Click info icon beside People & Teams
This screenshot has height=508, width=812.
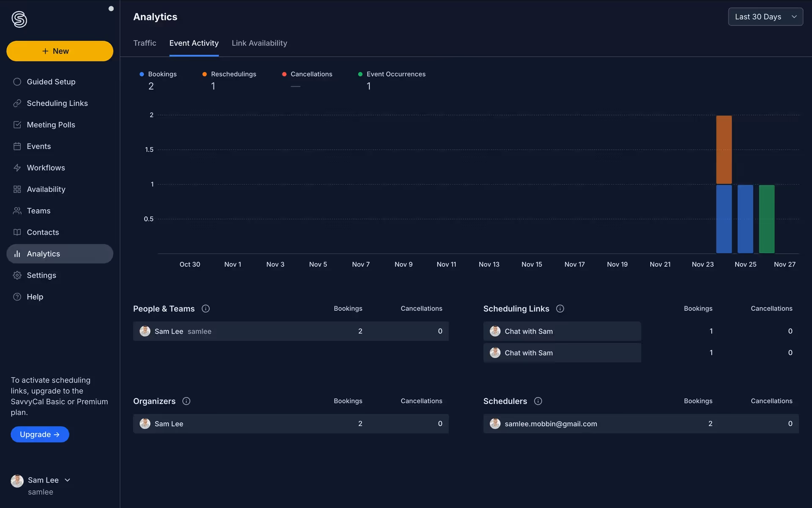[x=206, y=309]
